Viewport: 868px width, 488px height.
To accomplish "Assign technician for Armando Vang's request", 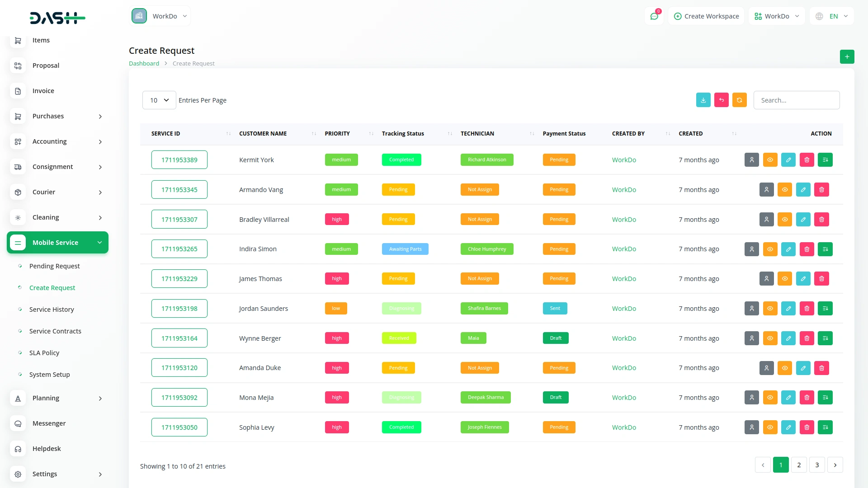I will 766,190.
